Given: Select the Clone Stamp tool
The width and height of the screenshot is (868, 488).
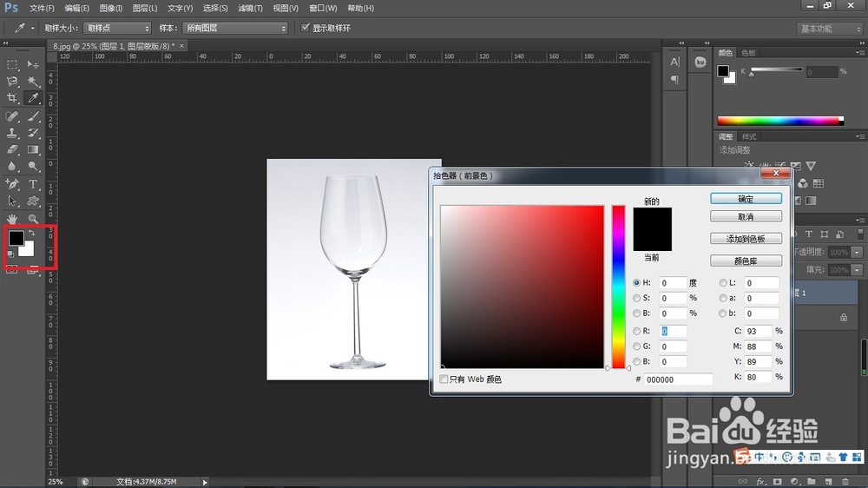Looking at the screenshot, I should point(12,133).
